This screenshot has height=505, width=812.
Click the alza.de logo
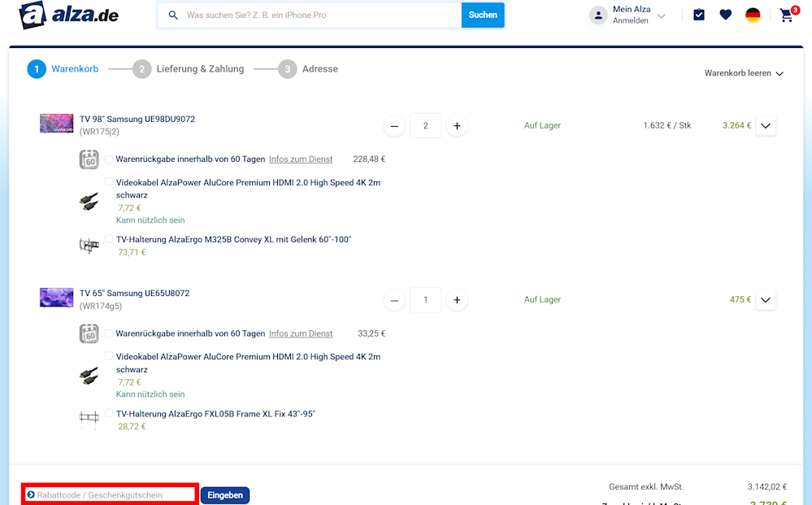point(69,15)
